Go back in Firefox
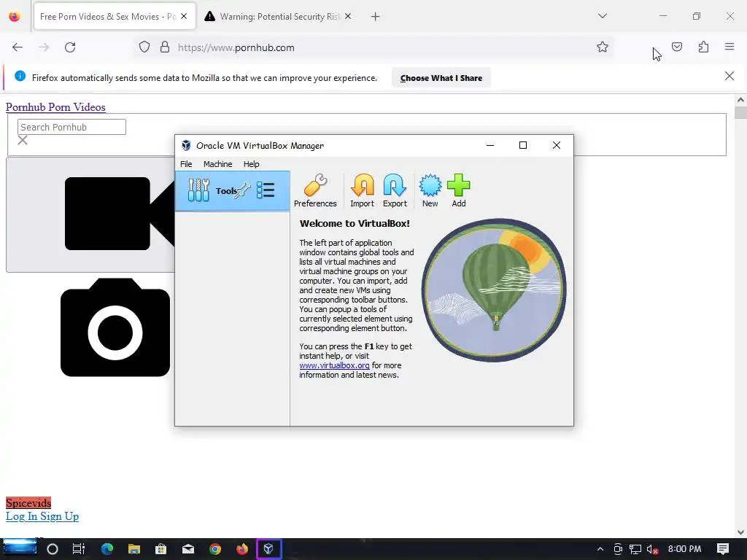The width and height of the screenshot is (747, 560). pos(18,47)
